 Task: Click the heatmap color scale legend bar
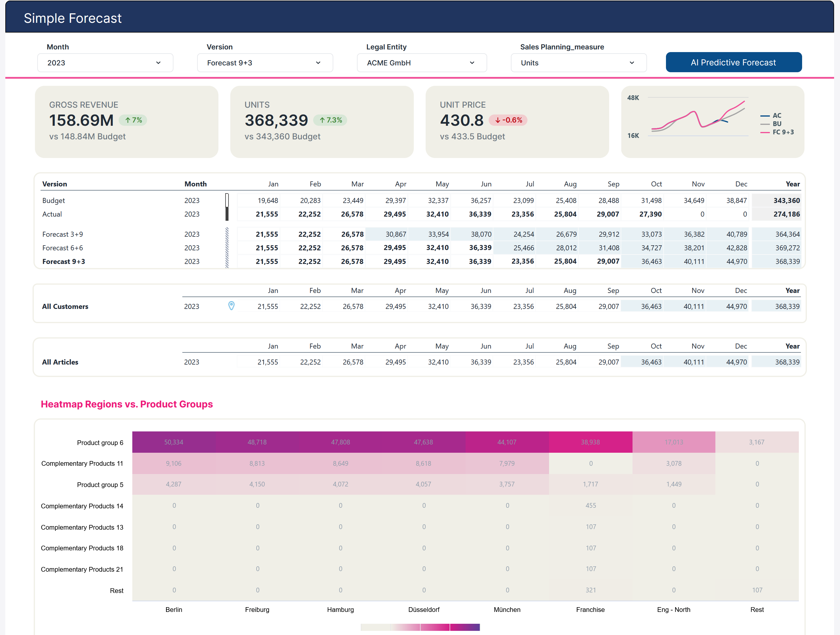click(420, 627)
